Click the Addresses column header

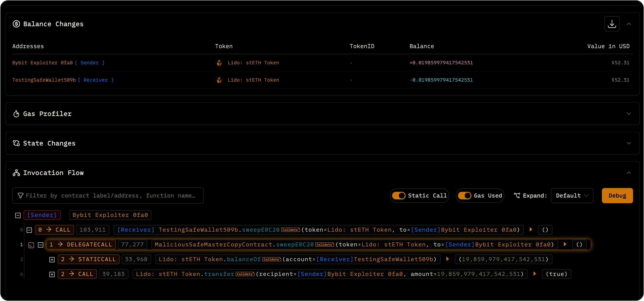point(28,46)
